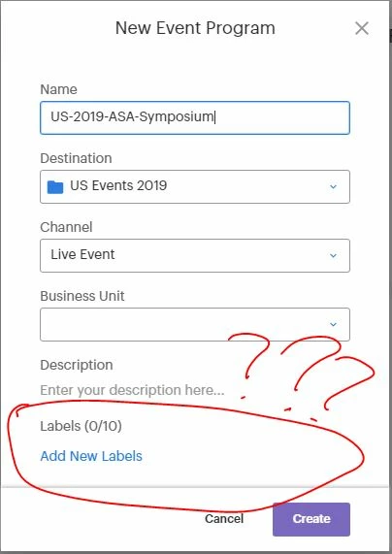Viewport: 392px width, 554px height.
Task: Select the US Events 2019 destination text
Action: pos(118,185)
